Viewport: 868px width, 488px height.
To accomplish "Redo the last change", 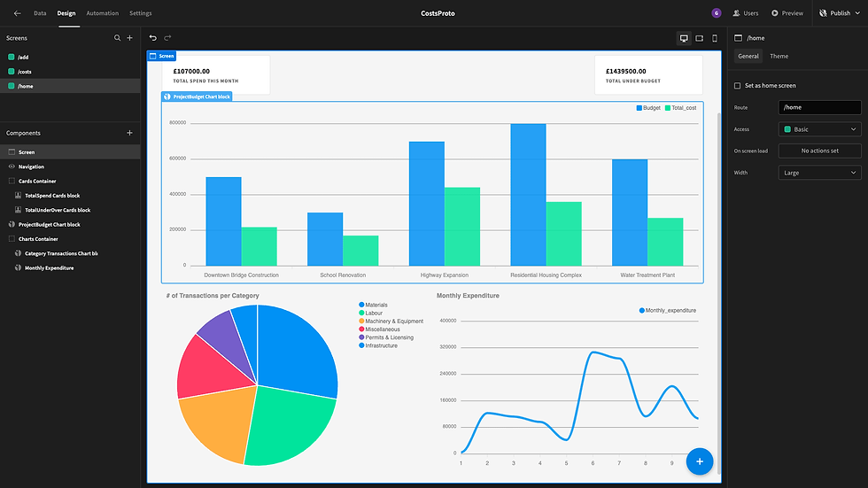I will tap(167, 38).
